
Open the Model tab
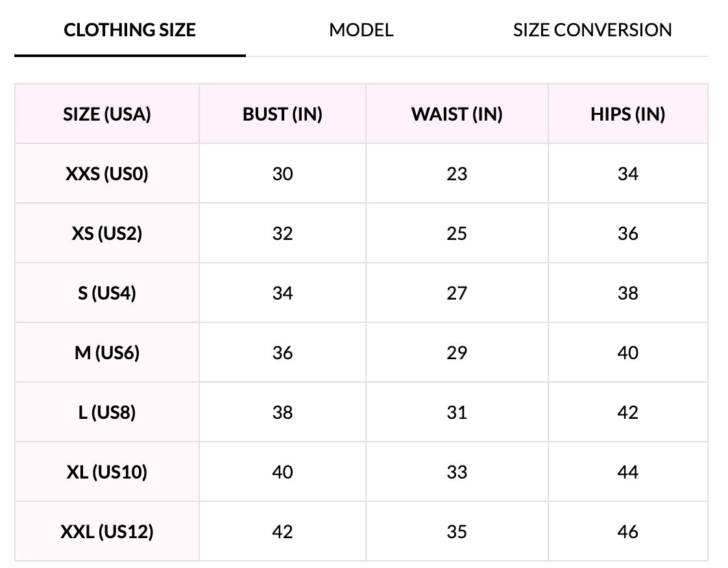click(x=361, y=30)
